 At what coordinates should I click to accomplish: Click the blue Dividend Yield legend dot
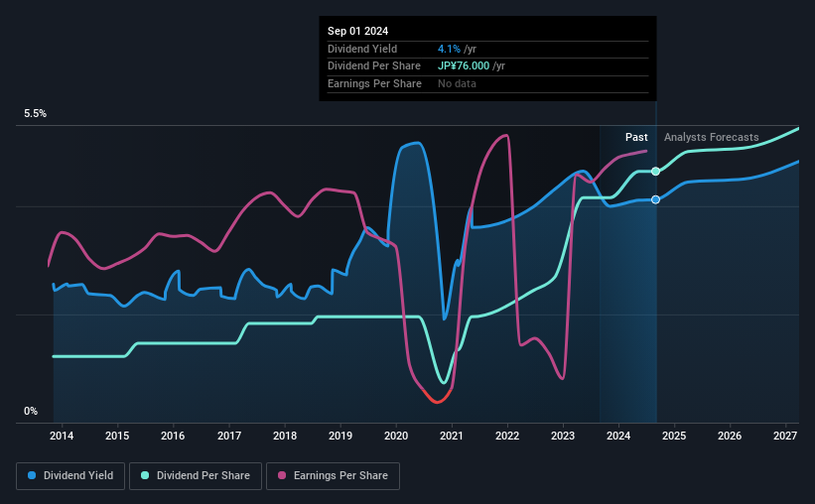click(32, 475)
